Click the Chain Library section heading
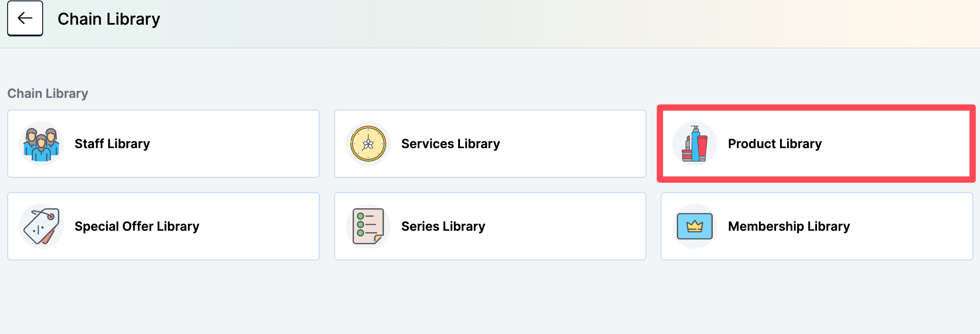 [48, 93]
